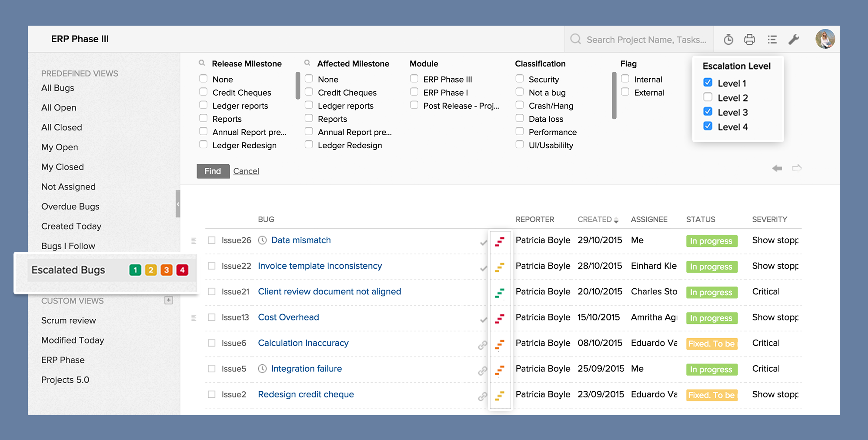
Task: Click the Find button
Action: 213,171
